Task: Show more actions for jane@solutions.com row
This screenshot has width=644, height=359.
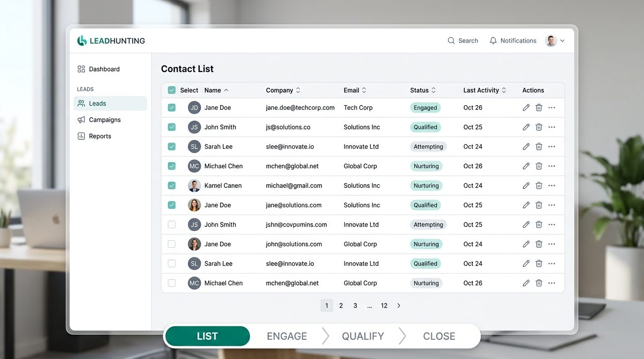Action: [x=552, y=205]
